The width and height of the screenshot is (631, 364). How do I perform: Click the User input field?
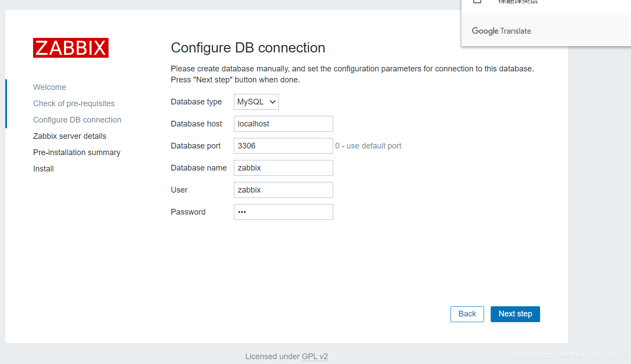283,190
